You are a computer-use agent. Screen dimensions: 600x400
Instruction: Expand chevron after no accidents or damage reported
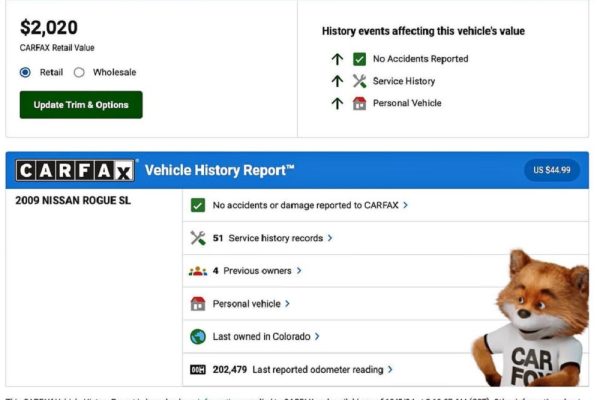click(406, 205)
